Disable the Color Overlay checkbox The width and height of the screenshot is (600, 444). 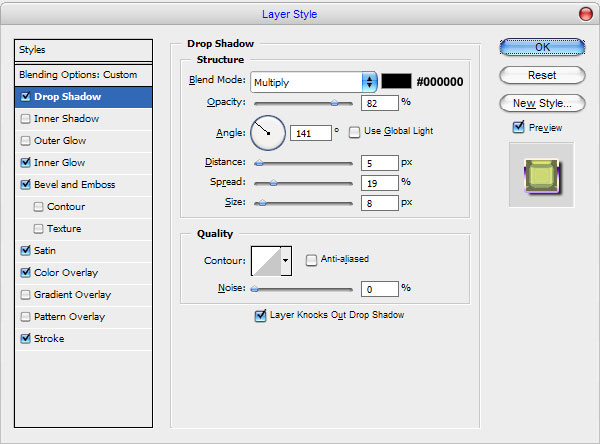tap(26, 273)
